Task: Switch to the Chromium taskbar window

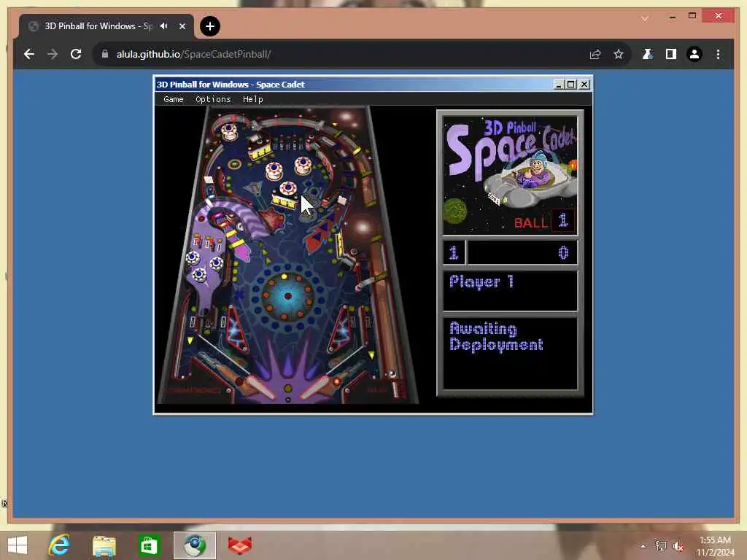Action: coord(194,545)
